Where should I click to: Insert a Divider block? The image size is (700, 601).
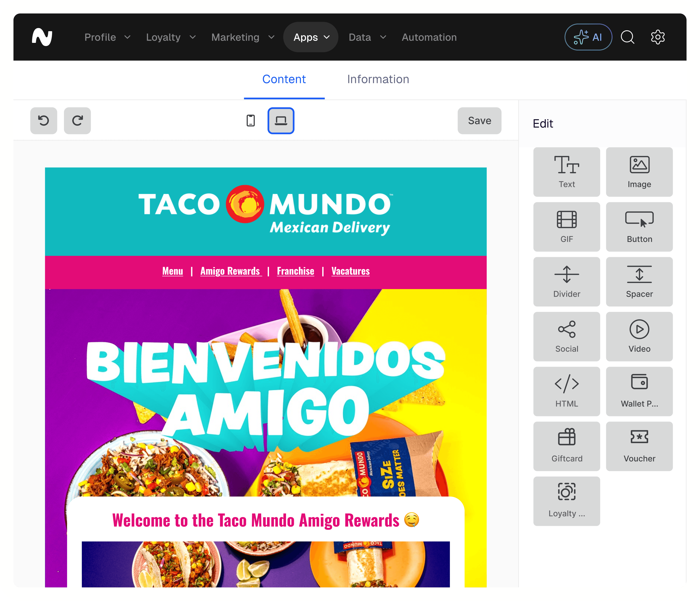[567, 281]
